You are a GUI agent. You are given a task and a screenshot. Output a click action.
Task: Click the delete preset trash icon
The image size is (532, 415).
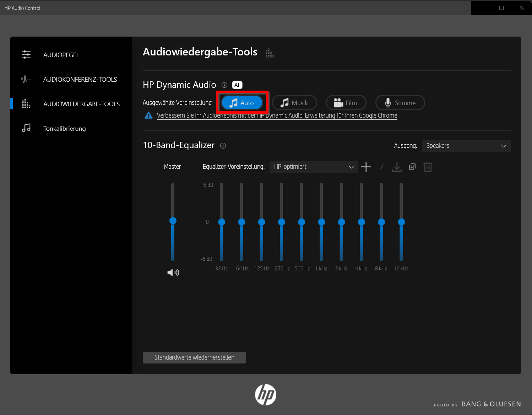(x=428, y=167)
